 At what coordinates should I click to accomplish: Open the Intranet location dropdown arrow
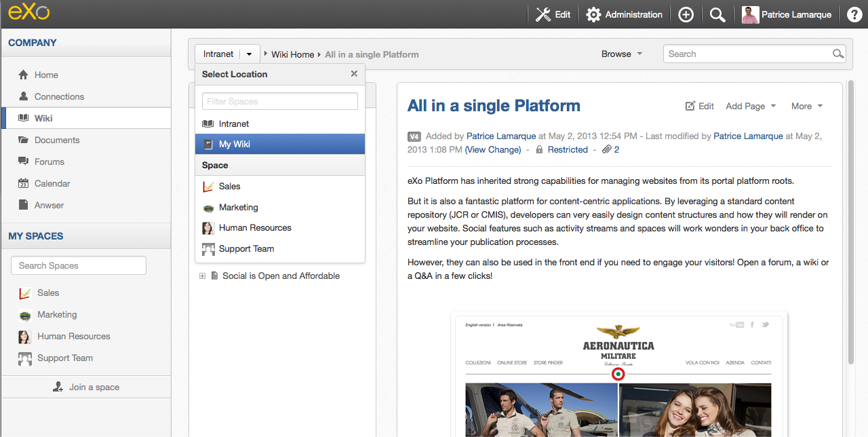(250, 54)
